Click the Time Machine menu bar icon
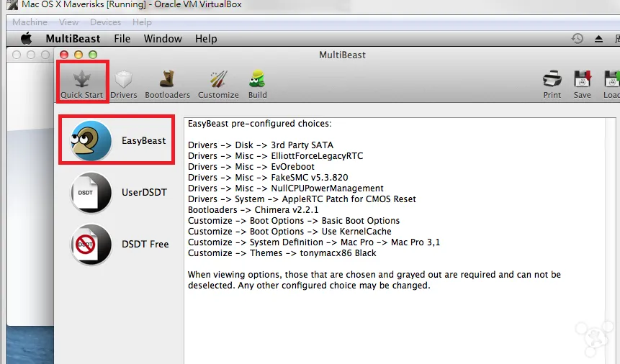Image resolution: width=620 pixels, height=364 pixels. 578,39
